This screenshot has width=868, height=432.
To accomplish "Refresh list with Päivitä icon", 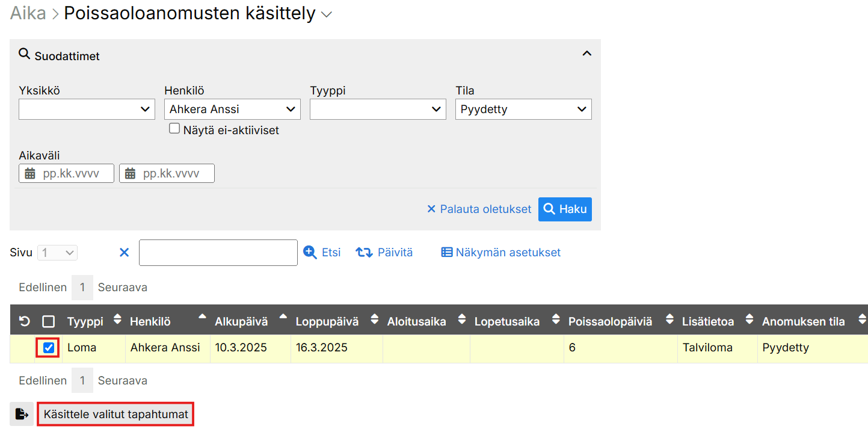I will click(x=365, y=253).
